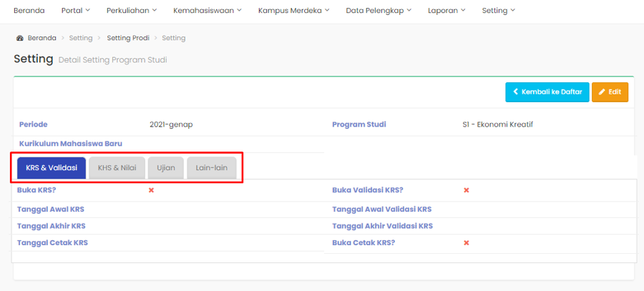Click the Kembali ke Daftar button
Screen dimensions: 644x291
[x=547, y=92]
